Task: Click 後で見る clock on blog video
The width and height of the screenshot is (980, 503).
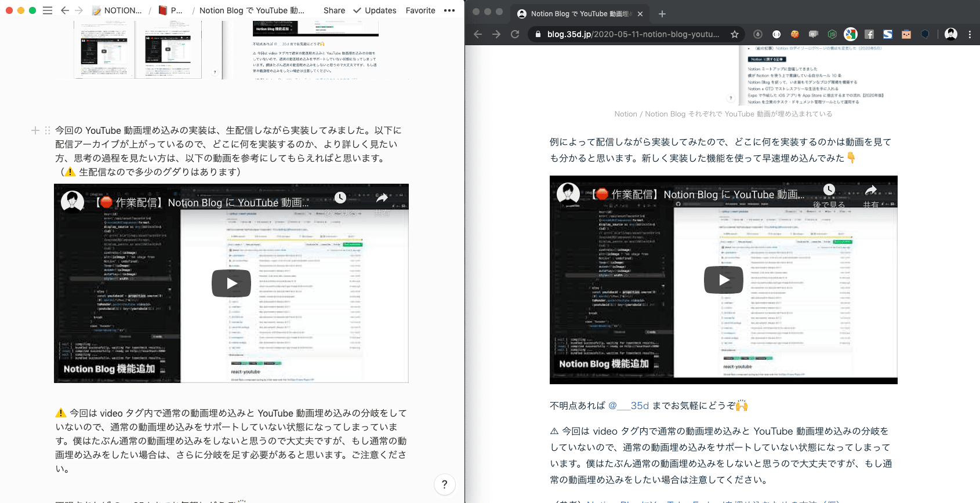Action: pyautogui.click(x=829, y=190)
